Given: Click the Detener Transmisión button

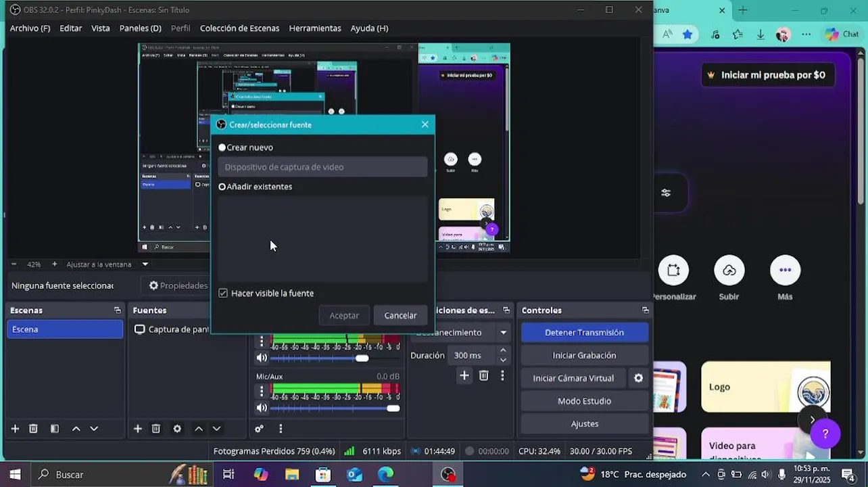Looking at the screenshot, I should pyautogui.click(x=584, y=333).
